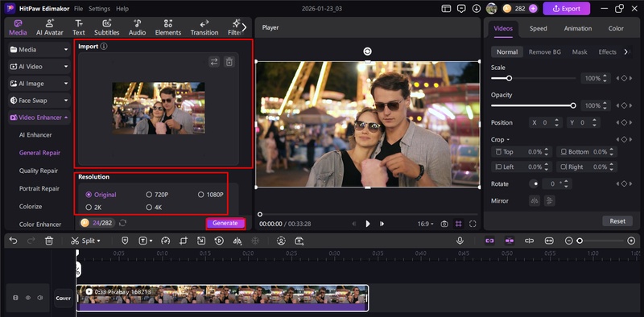644x317 pixels.
Task: Click the Import info icon
Action: tap(104, 47)
